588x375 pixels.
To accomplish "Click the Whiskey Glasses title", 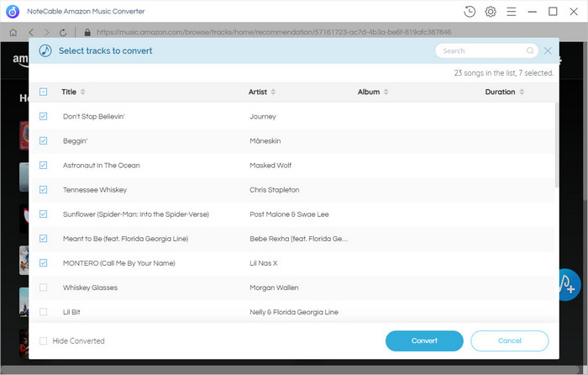I will 90,288.
